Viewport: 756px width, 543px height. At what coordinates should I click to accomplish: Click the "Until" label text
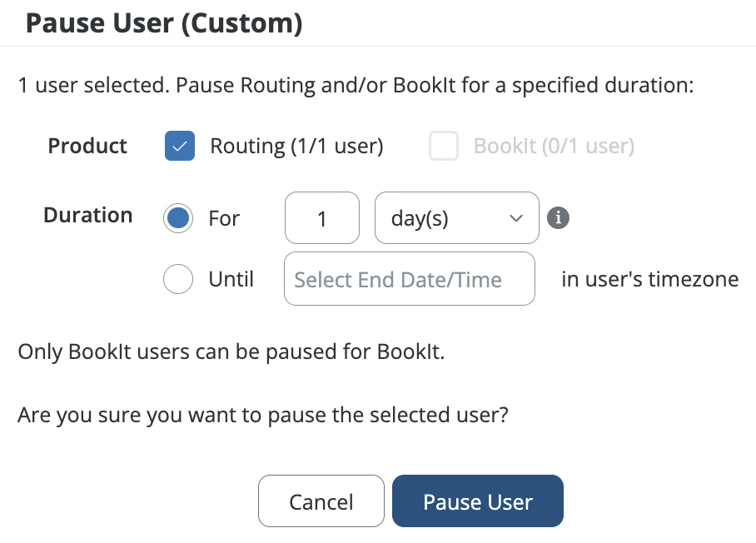[x=231, y=279]
